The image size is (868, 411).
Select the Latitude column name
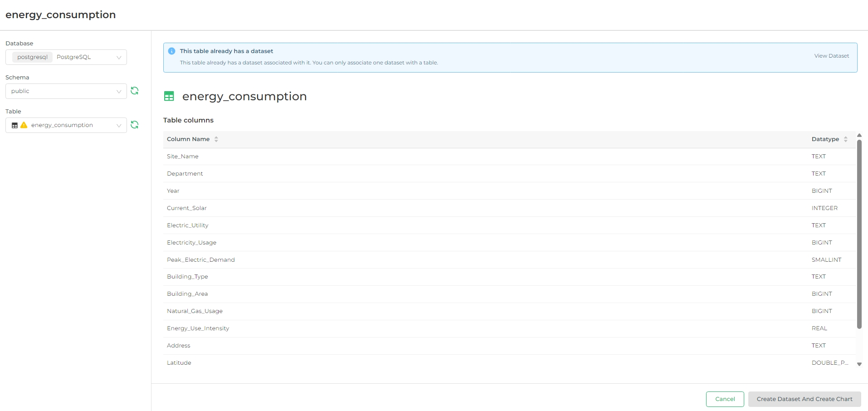point(179,363)
